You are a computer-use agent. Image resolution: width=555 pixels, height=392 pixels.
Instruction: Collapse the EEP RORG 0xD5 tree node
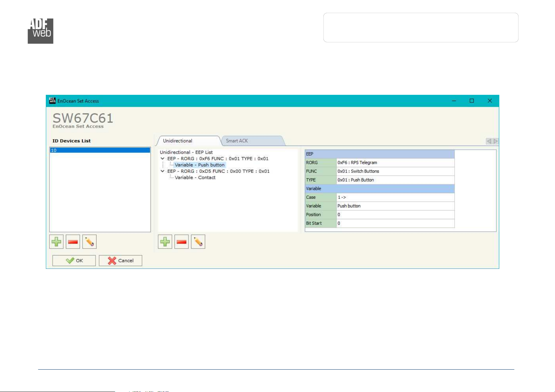[x=162, y=171]
